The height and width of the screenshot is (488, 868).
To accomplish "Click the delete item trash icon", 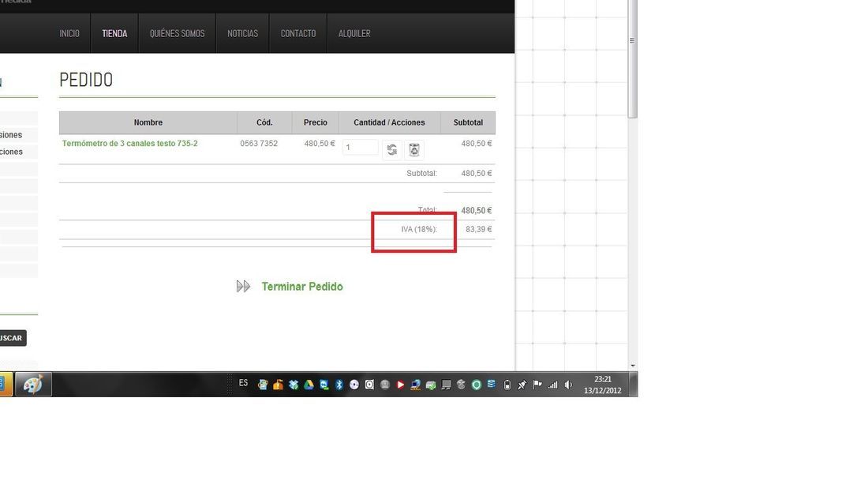I will click(x=414, y=149).
